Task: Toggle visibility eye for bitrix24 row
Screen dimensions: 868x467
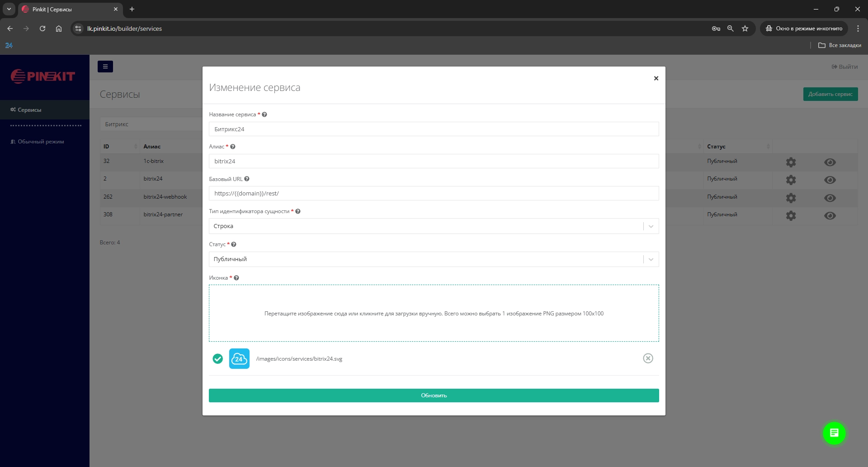Action: (830, 180)
